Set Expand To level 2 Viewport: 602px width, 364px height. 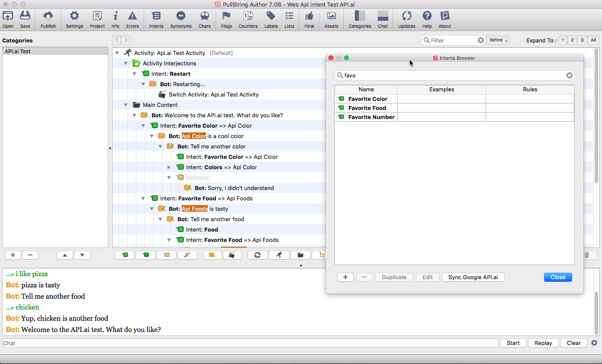572,40
